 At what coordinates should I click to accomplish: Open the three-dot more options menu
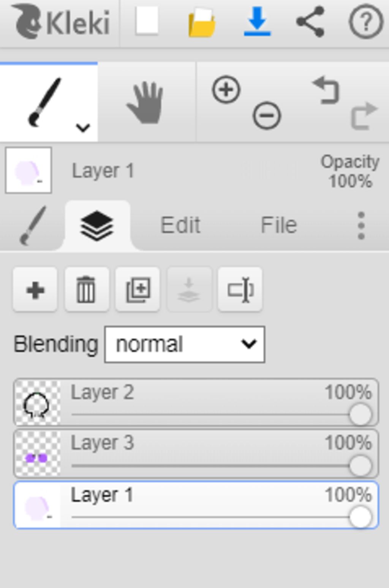click(361, 226)
